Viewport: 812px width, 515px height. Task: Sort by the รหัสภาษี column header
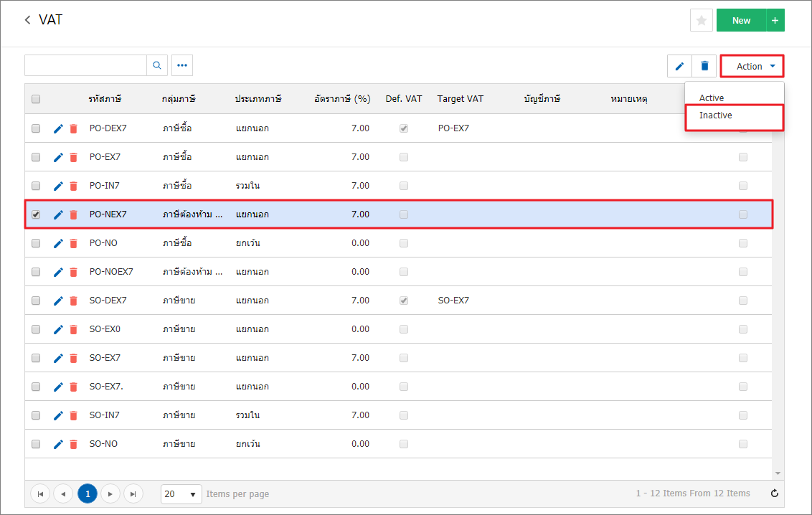[105, 99]
